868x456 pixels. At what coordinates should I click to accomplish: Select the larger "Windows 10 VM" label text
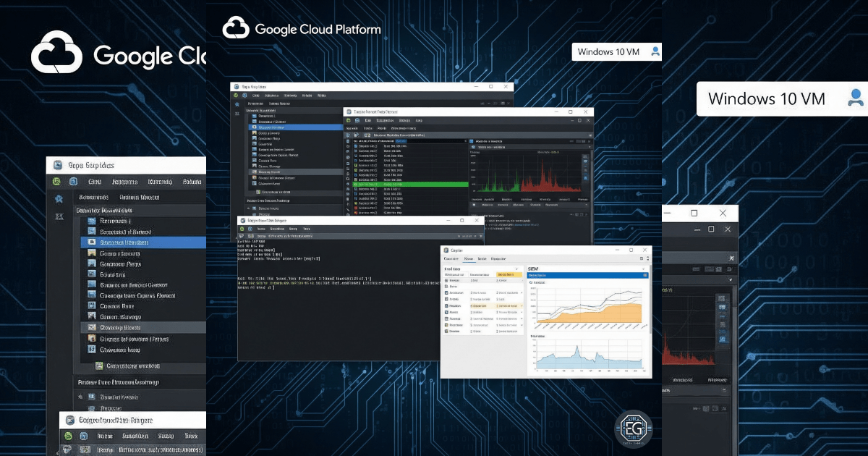(767, 99)
